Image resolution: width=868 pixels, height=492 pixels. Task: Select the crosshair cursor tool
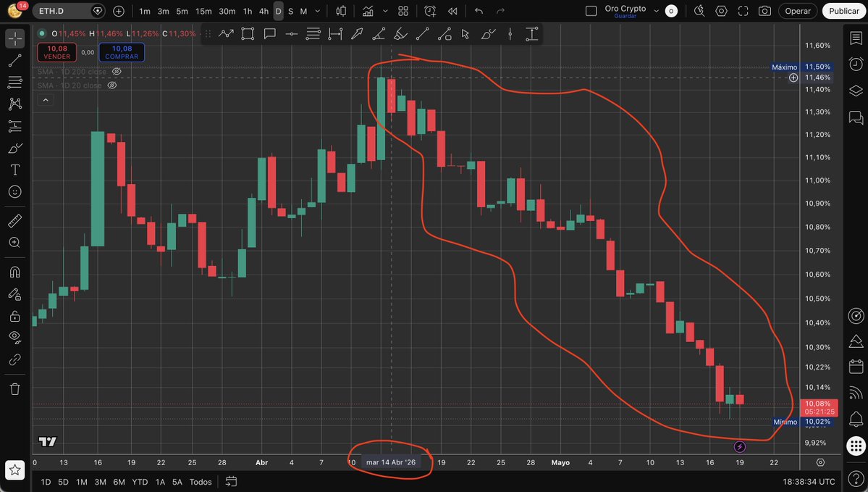coord(15,38)
